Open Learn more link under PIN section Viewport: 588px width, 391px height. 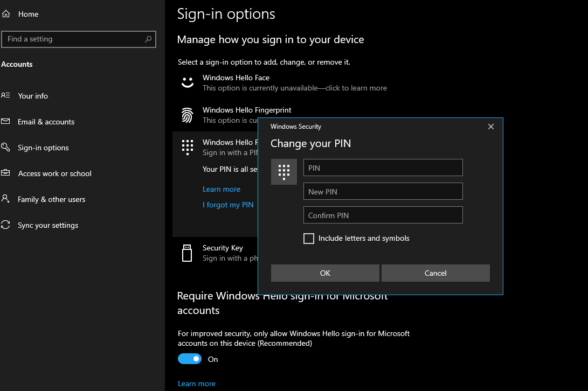click(222, 190)
